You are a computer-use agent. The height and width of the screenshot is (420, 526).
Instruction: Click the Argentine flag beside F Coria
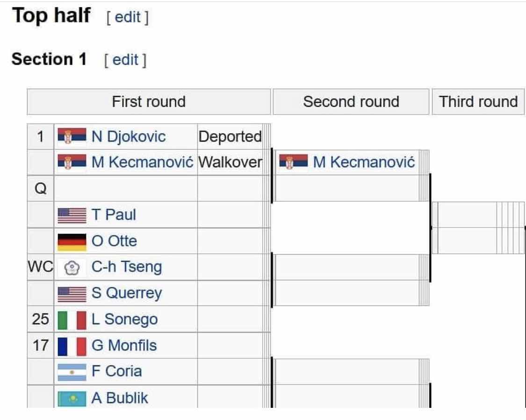[72, 372]
